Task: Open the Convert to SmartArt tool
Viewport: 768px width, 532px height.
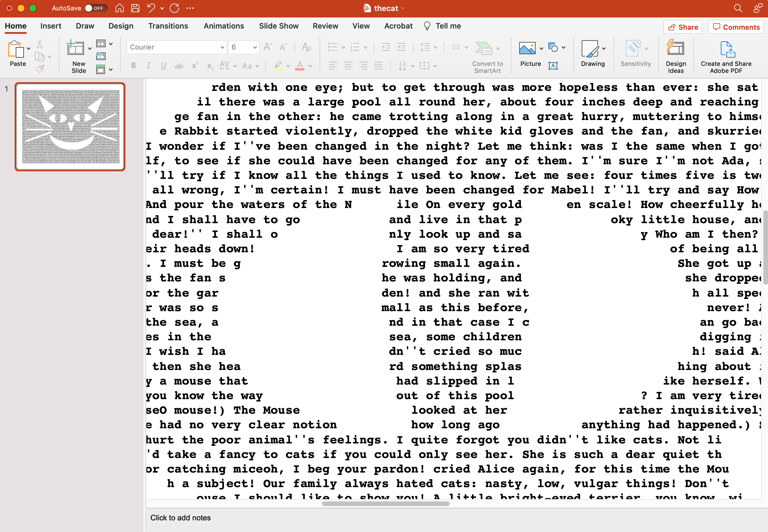Action: pos(487,55)
